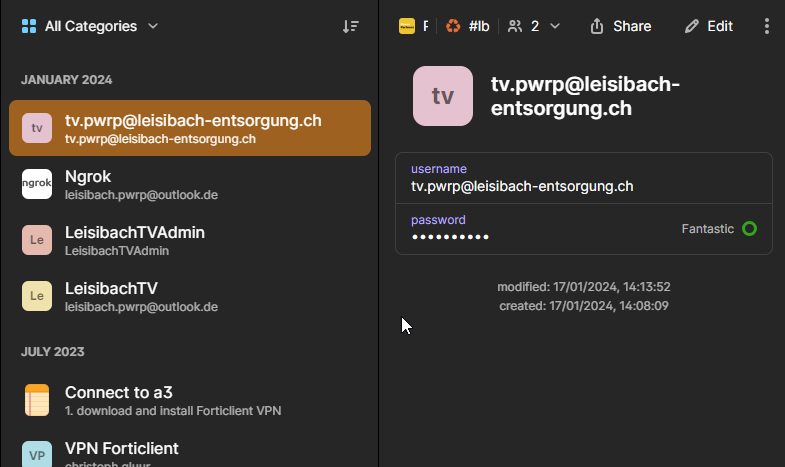The width and height of the screenshot is (785, 467).
Task: Click the modified: 17/01/2024, 14:13:52 text
Action: (x=584, y=287)
